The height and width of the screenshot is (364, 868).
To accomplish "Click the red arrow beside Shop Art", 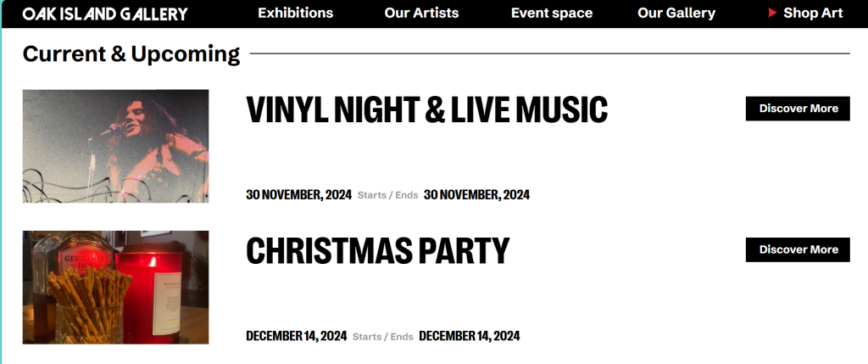I will coord(772,14).
